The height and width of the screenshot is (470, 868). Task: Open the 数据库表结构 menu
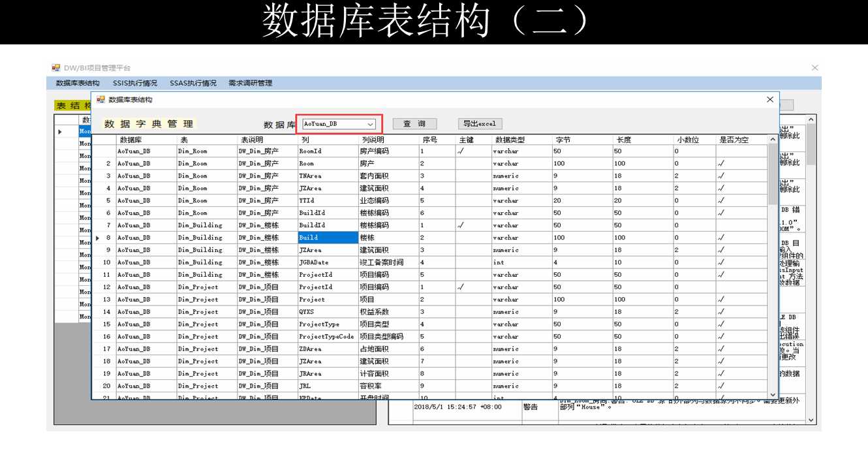point(78,84)
